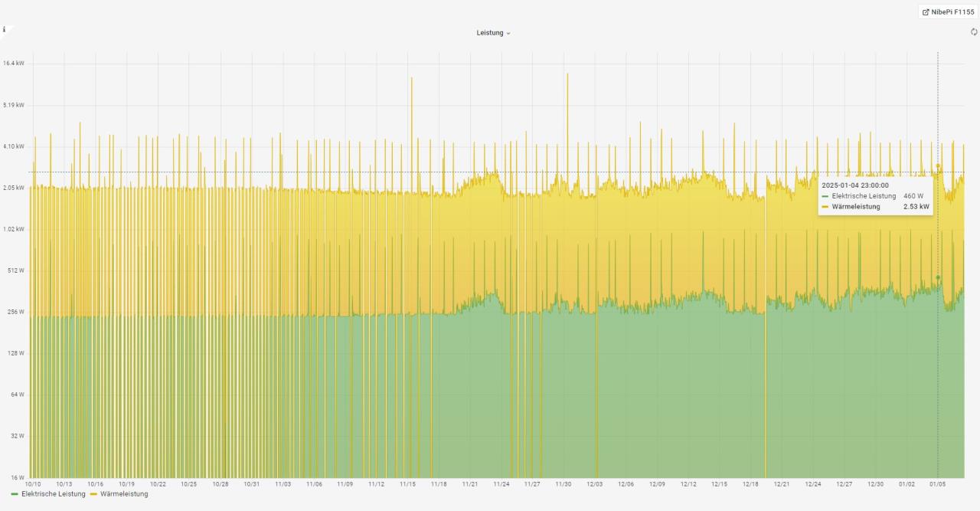
Task: Click the 256 W y-axis label
Action: click(15, 312)
